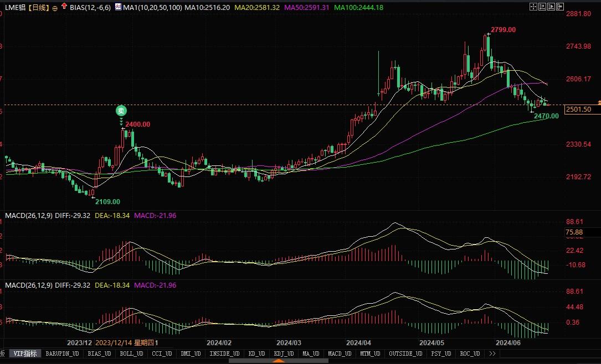Click the MA50:2591.31 value
601x364 pixels.
(x=306, y=7)
